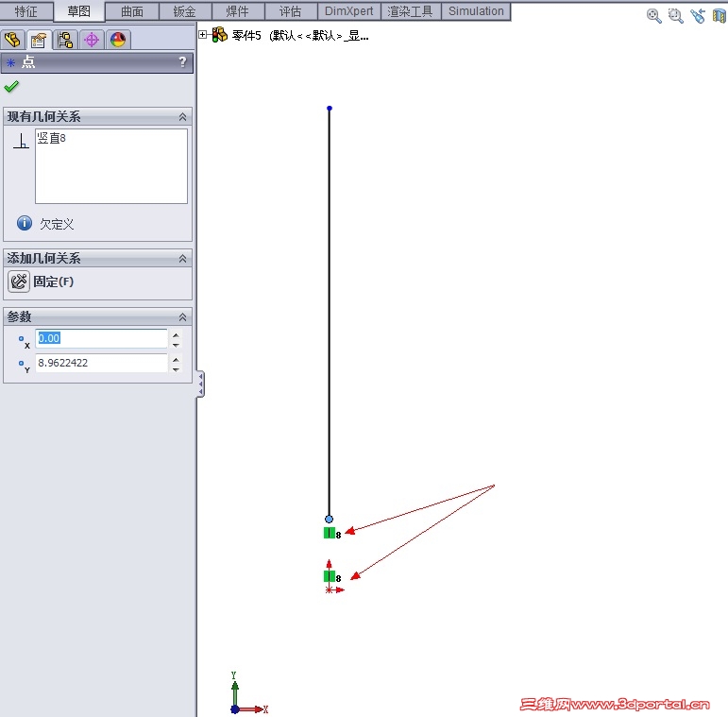Screen dimensions: 728x717
Task: Show the FeatureManager design tree icon
Action: (x=12, y=40)
